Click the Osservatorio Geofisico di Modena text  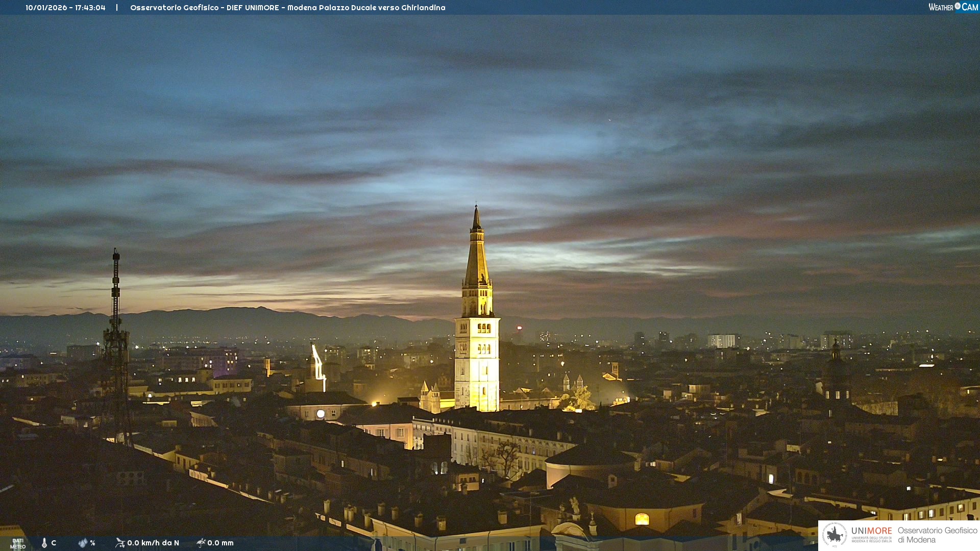937,535
